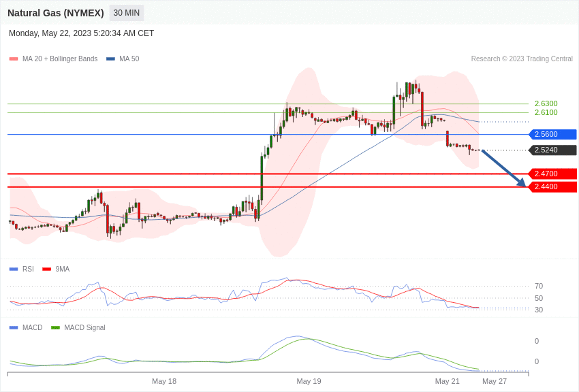
Task: Click the May 21 date axis label
Action: [x=447, y=381]
